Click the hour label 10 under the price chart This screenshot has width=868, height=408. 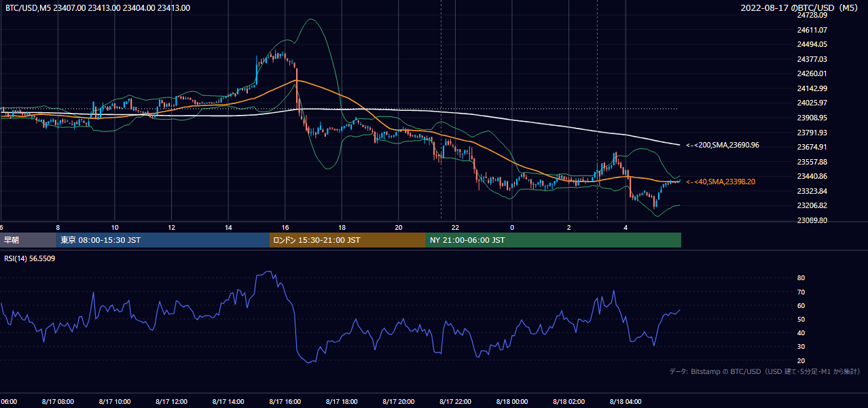pos(115,227)
